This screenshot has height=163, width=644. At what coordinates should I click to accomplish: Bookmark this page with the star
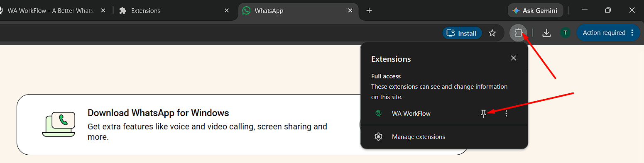click(492, 33)
